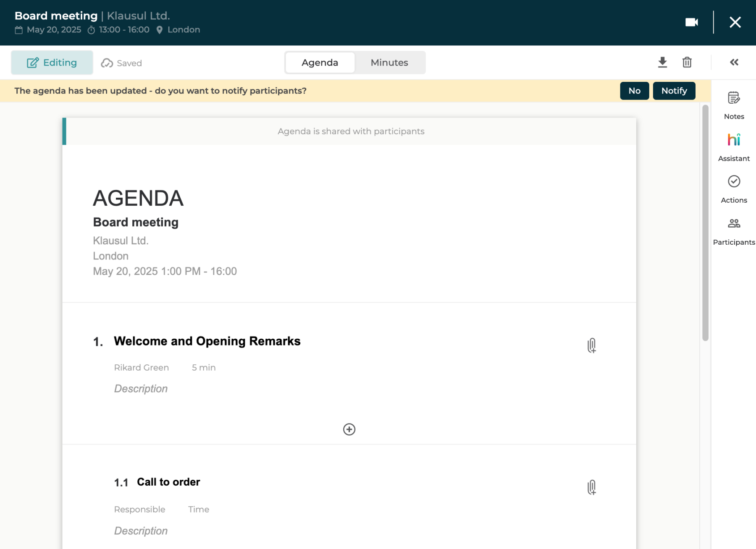The image size is (756, 549).
Task: Open the hi Assistant
Action: [x=734, y=147]
